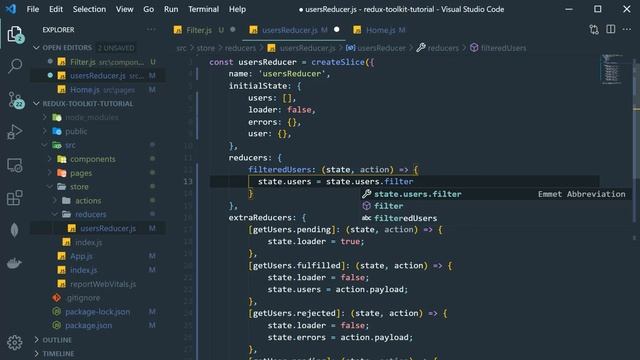640x360 pixels.
Task: Collapse the store folder
Action: coord(79,187)
